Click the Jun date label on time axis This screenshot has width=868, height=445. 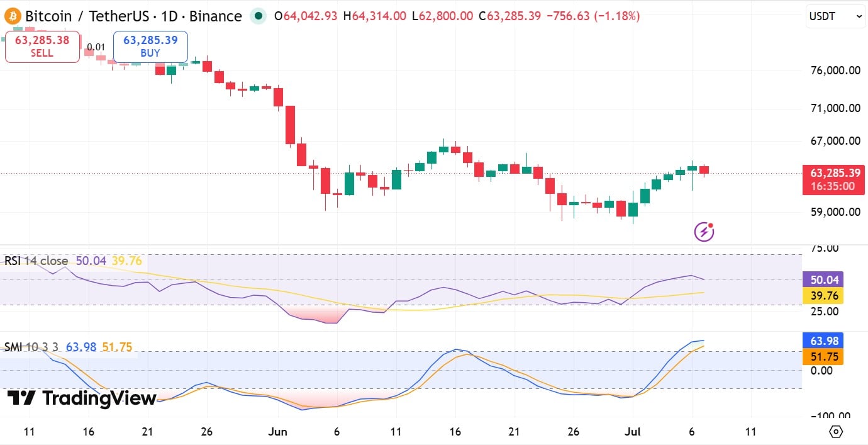pyautogui.click(x=277, y=432)
